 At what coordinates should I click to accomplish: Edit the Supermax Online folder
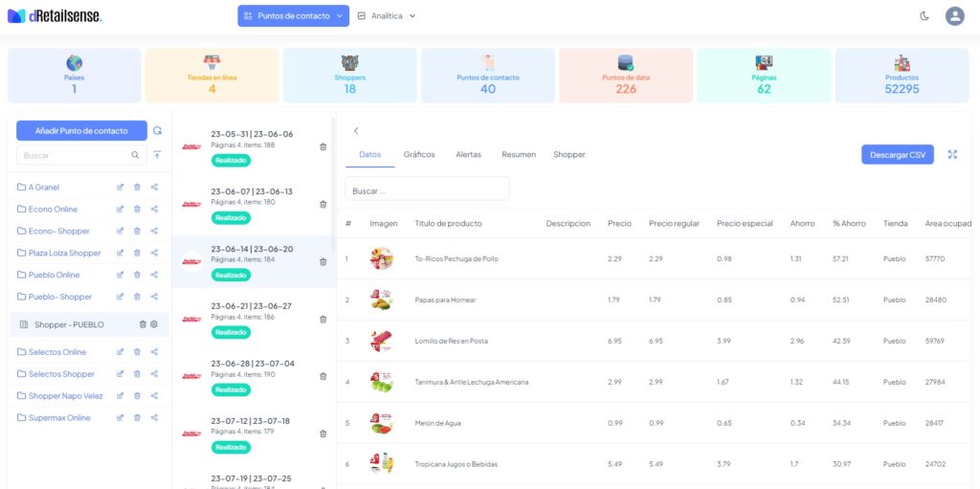pos(120,418)
